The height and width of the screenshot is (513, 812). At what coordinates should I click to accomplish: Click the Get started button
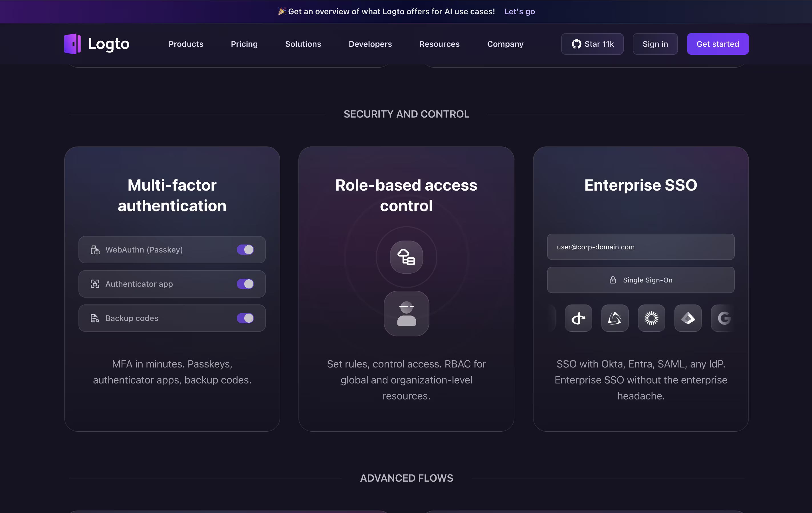pyautogui.click(x=718, y=44)
